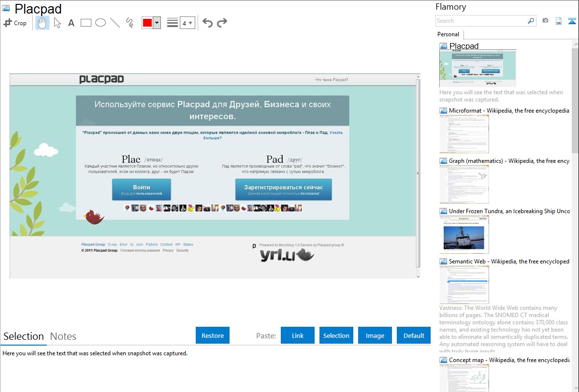The image size is (579, 392).
Task: Open the Notes tab
Action: point(63,336)
